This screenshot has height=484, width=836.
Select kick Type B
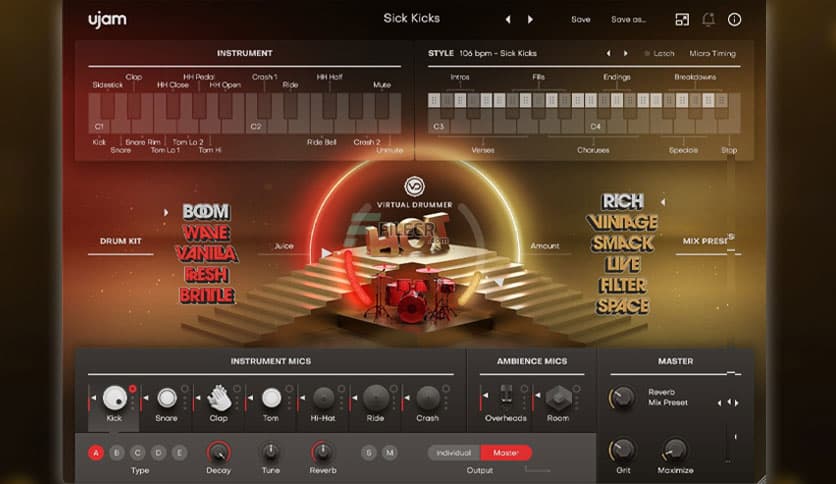click(x=117, y=453)
